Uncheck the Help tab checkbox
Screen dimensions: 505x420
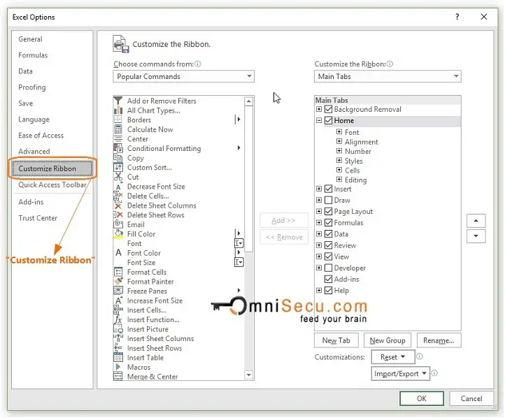[328, 290]
